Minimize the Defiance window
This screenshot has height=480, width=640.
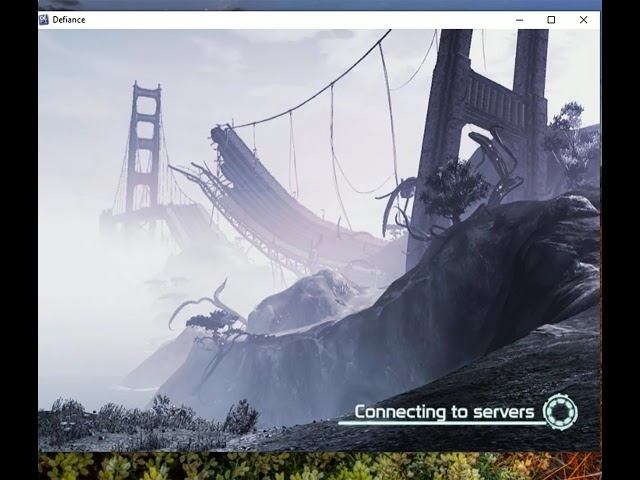[519, 20]
